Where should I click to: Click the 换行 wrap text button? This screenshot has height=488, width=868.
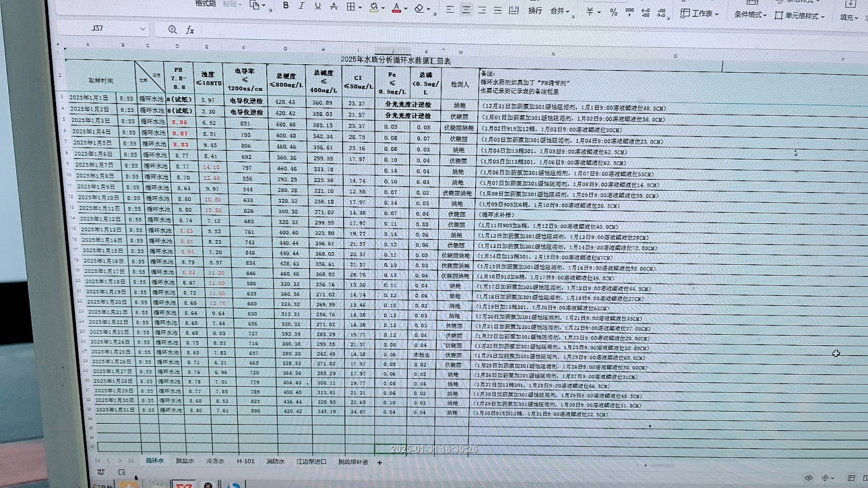[535, 10]
